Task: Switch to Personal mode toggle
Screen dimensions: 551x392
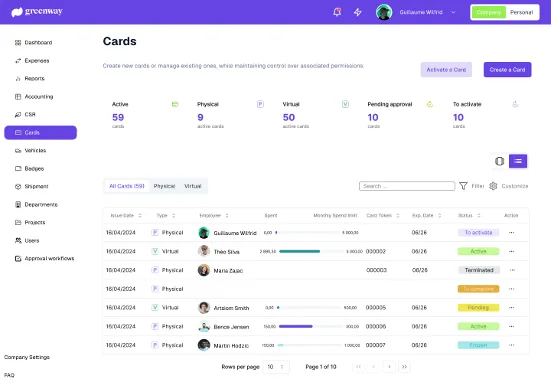Action: coord(521,12)
